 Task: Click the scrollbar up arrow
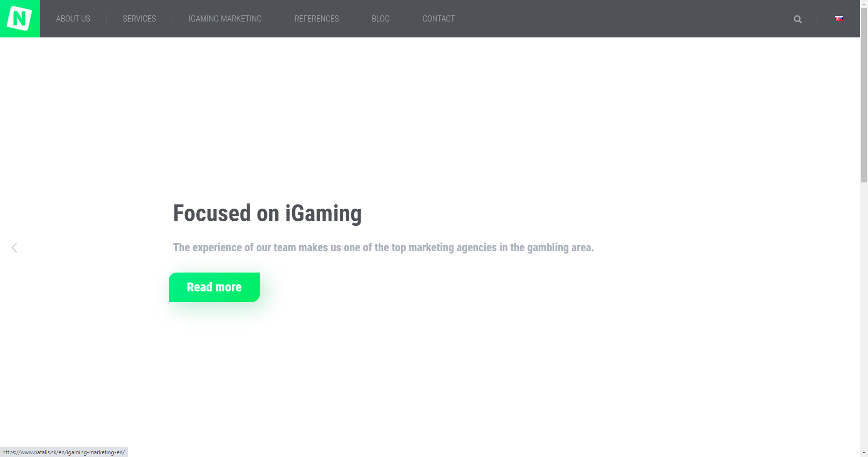(x=864, y=3)
